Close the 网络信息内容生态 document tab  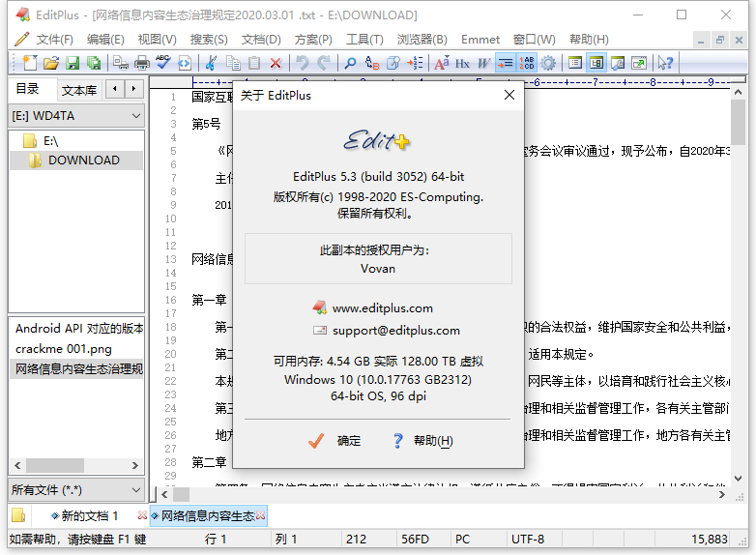click(260, 515)
